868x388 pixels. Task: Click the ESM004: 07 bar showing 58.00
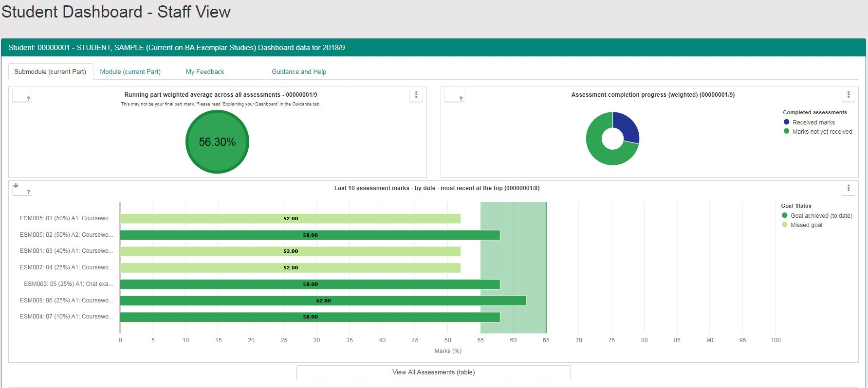click(310, 317)
